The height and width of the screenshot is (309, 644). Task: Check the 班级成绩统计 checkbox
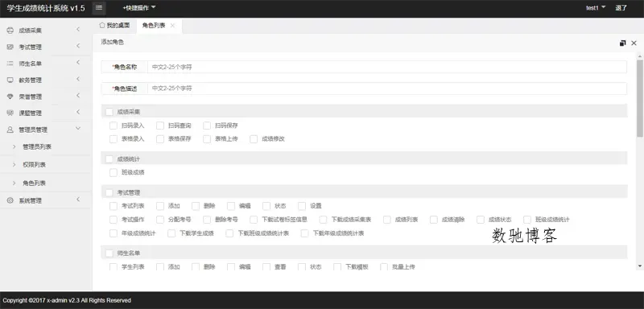[527, 220]
